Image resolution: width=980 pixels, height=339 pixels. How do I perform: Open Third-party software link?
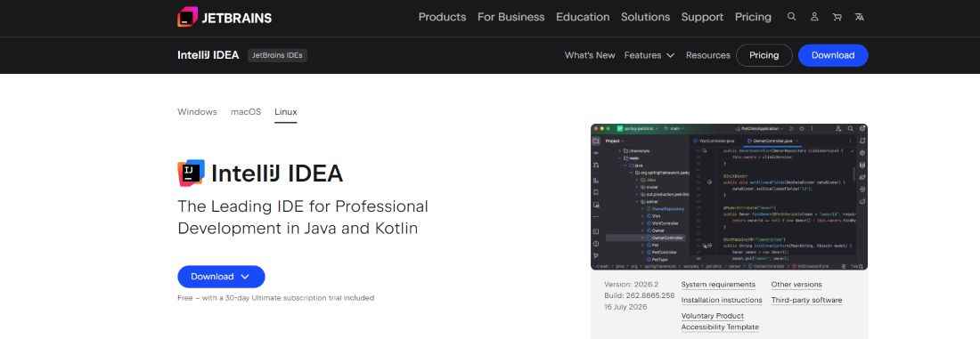point(806,300)
